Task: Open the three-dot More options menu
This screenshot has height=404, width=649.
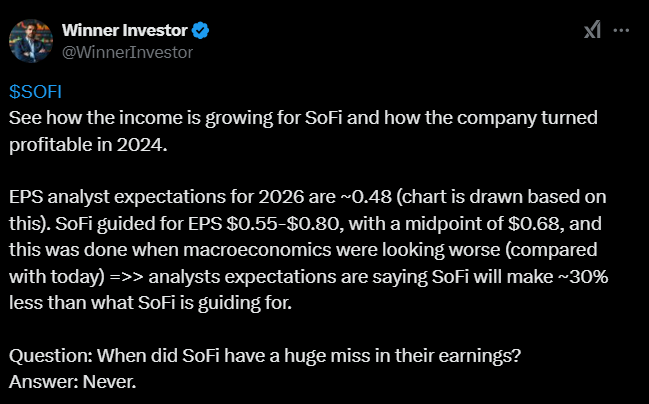Action: (621, 31)
